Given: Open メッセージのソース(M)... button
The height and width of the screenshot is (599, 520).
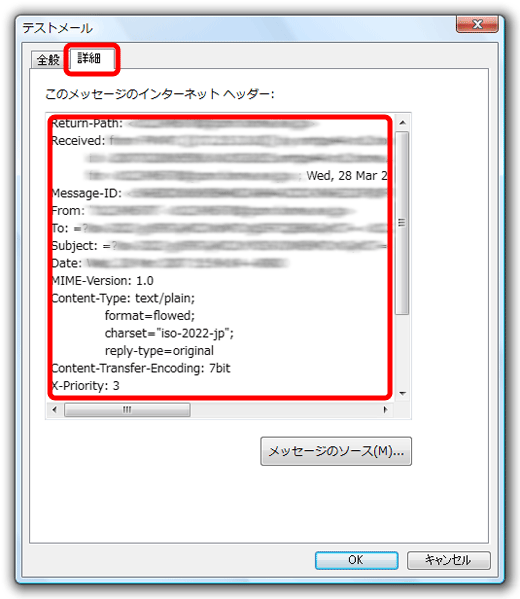Looking at the screenshot, I should pos(336,451).
